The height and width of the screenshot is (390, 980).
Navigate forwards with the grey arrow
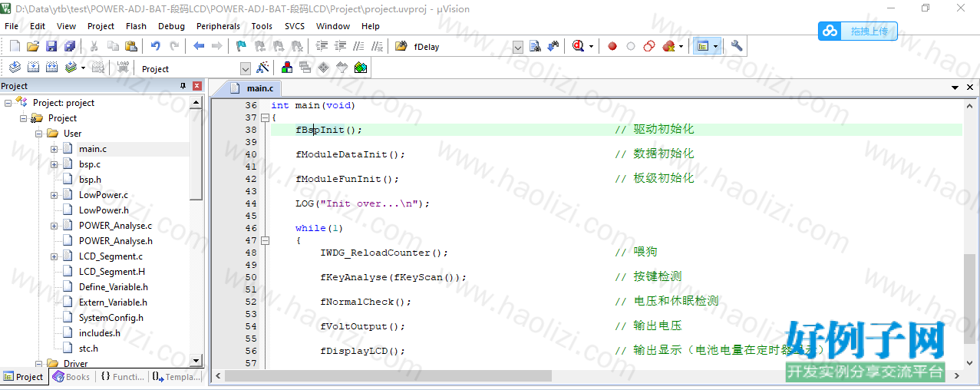(x=217, y=46)
